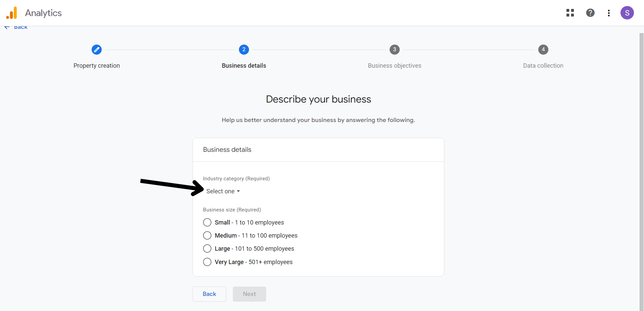
Task: Click the Property creation step label
Action: [x=97, y=66]
